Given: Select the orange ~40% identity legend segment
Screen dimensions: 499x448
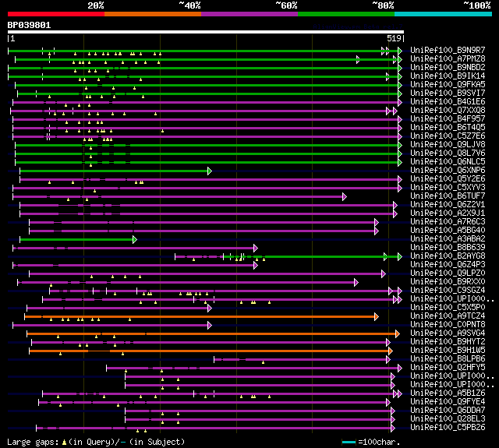Looking at the screenshot, I should tap(153, 14).
